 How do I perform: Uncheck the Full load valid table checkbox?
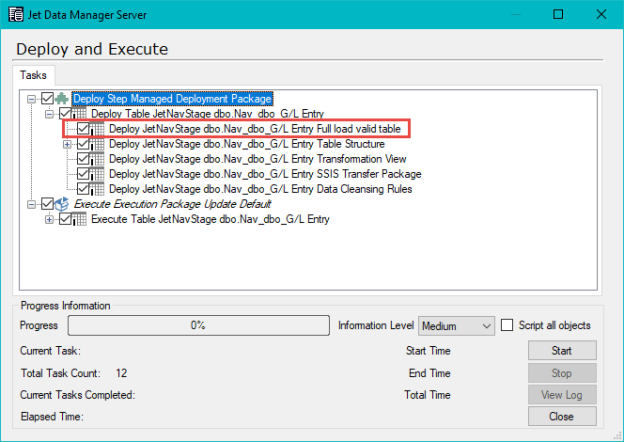(x=83, y=129)
